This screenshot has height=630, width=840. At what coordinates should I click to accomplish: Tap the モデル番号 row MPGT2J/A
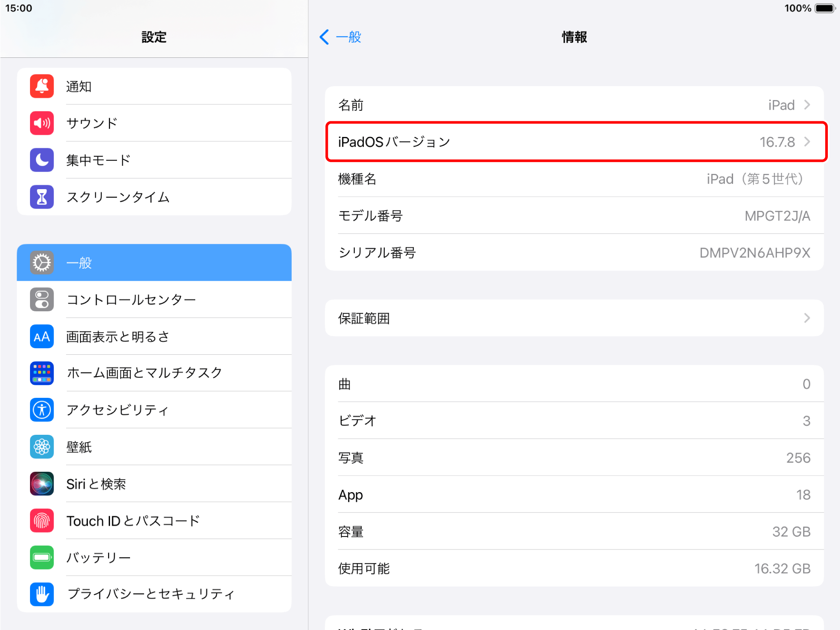tap(574, 216)
